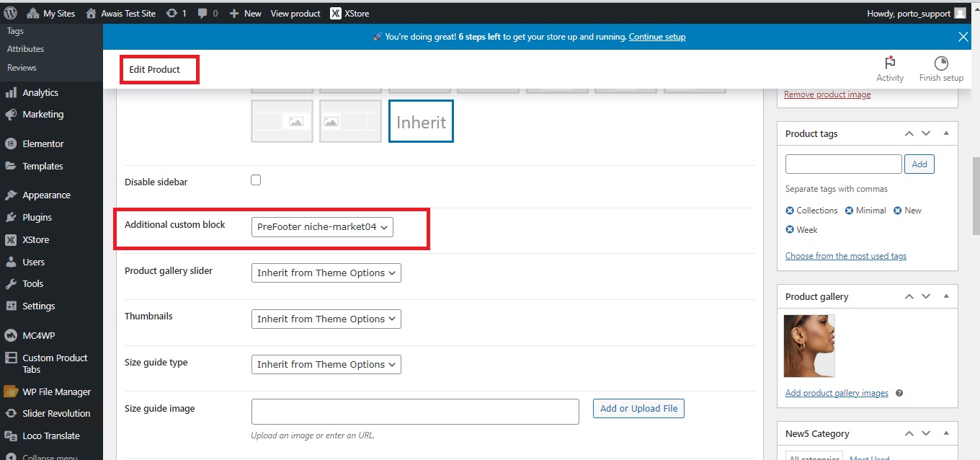Remove the Week tag
The width and height of the screenshot is (980, 460).
[x=790, y=230]
